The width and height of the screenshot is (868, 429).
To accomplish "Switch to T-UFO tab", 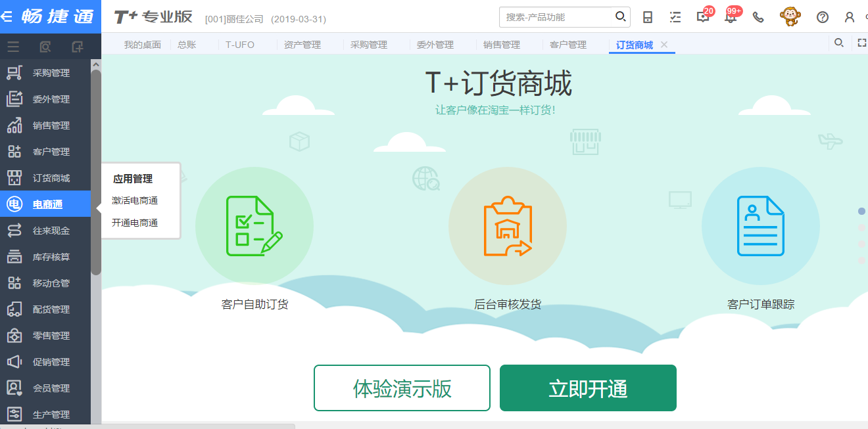I will [240, 45].
